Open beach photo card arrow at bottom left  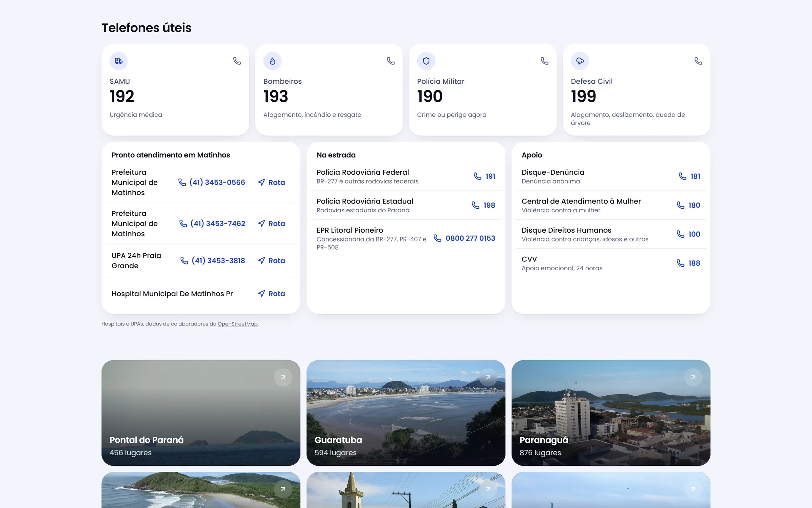pyautogui.click(x=283, y=489)
